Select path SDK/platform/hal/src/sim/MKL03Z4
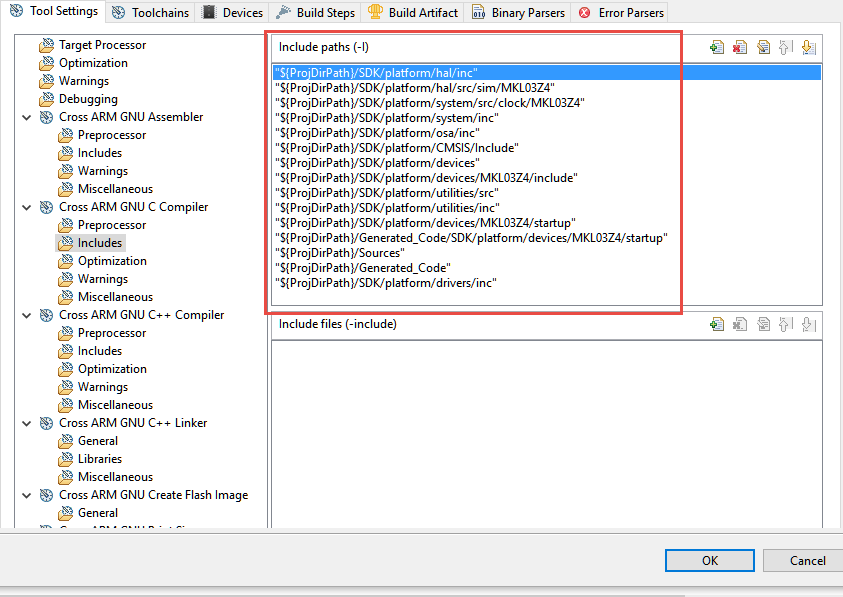The height and width of the screenshot is (597, 843). point(547,88)
